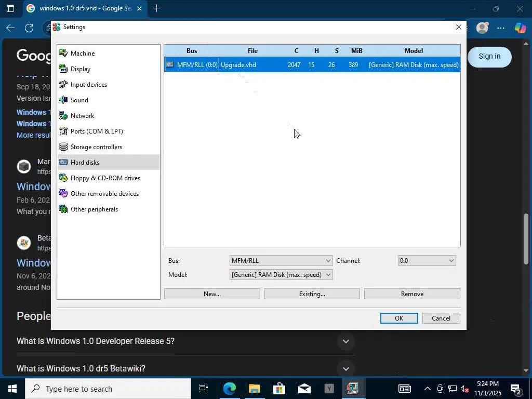Click the Edge profile avatar
This screenshot has height=399, width=532.
point(482,28)
